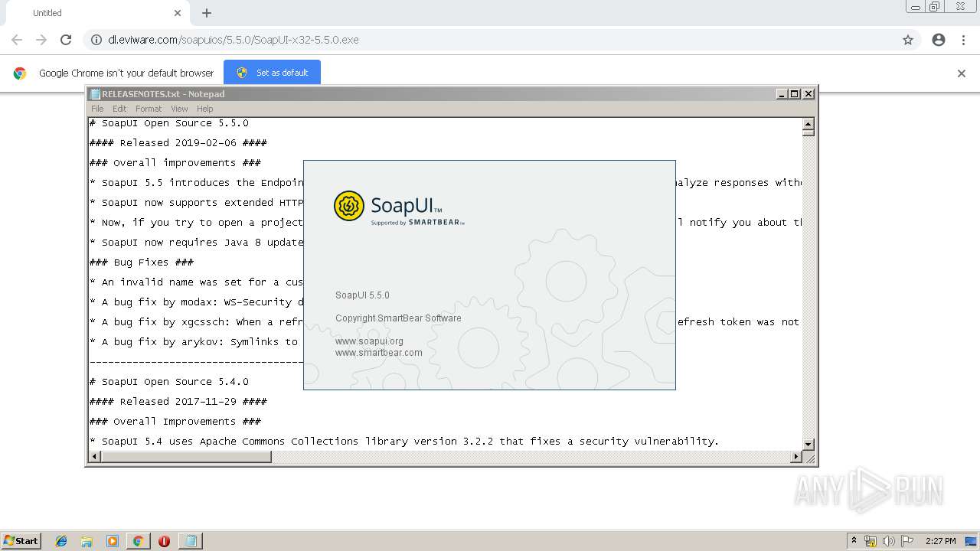Click the Notepad horizontal scrollbar thumb
This screenshot has width=980, height=551.
pyautogui.click(x=186, y=457)
